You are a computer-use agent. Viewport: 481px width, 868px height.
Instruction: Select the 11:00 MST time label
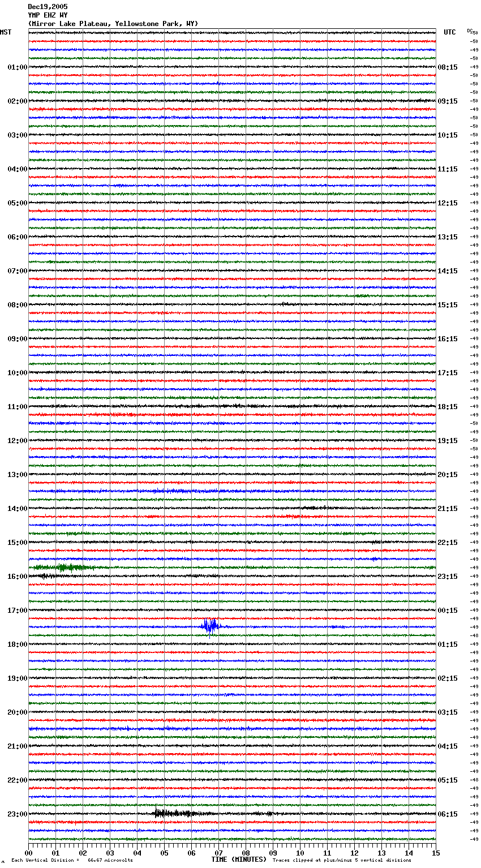coord(18,407)
